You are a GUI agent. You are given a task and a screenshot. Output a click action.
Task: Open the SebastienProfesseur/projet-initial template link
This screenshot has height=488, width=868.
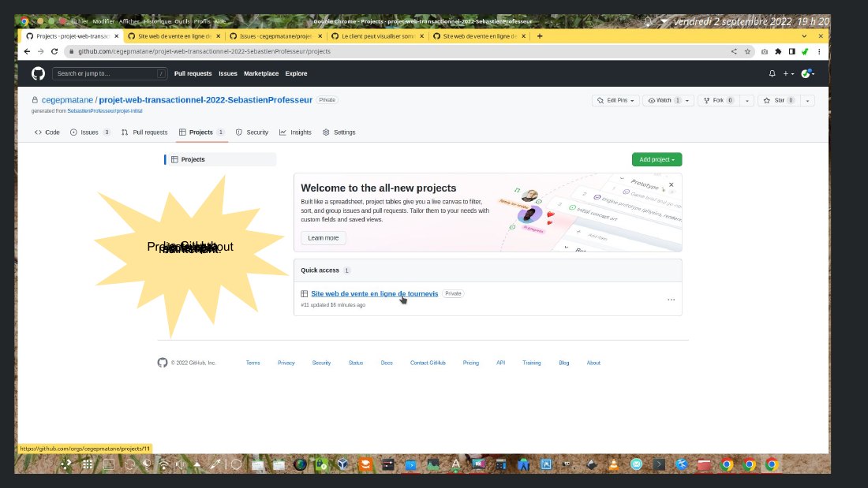105,110
